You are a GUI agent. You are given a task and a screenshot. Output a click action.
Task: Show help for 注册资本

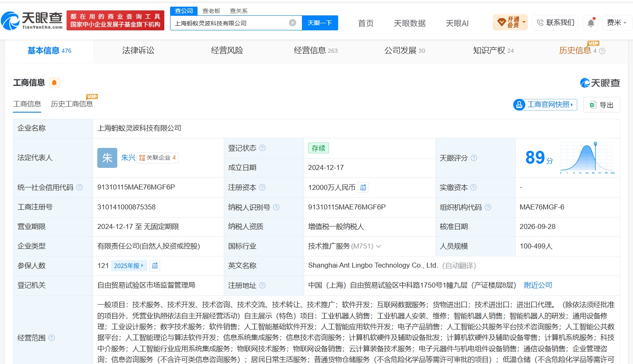pyautogui.click(x=262, y=187)
